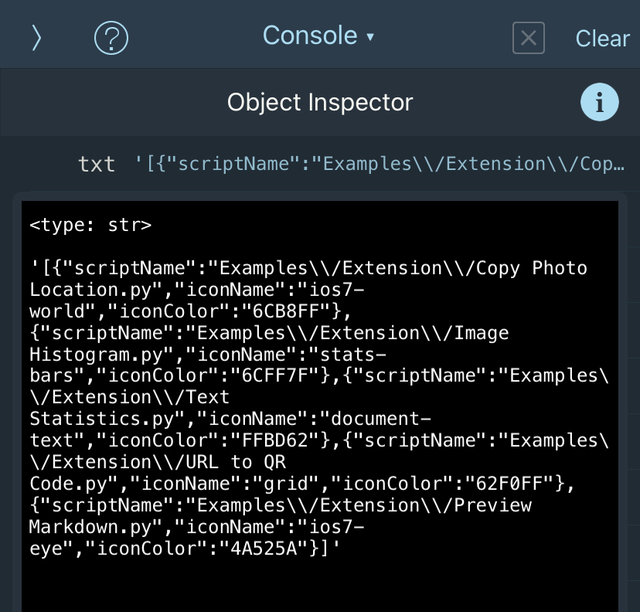Click "Copy Photo" text in the output
Image resolution: width=640 pixels, height=612 pixels.
(x=531, y=268)
